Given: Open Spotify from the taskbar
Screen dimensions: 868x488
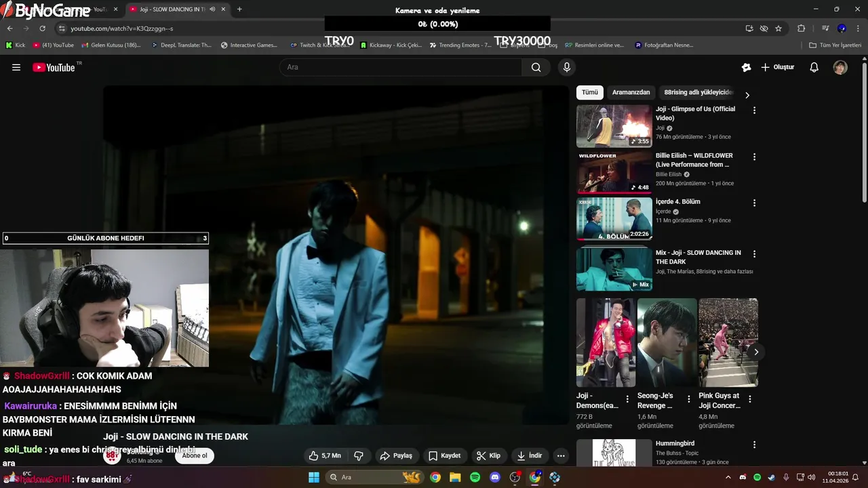Looking at the screenshot, I should pos(475,477).
